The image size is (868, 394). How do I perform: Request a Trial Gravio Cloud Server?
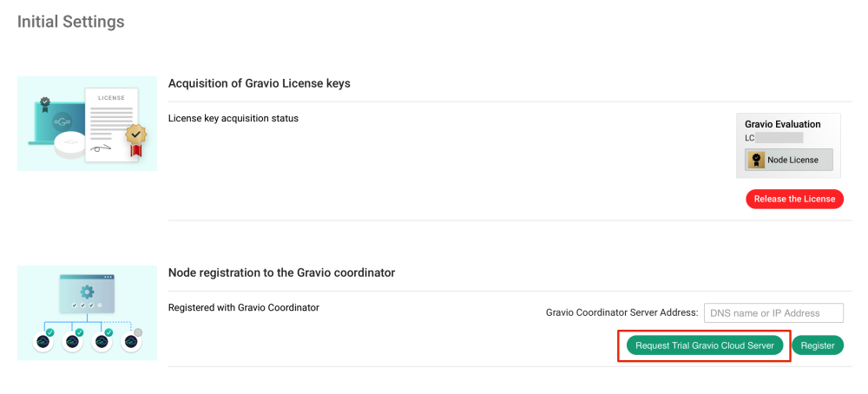pos(704,345)
